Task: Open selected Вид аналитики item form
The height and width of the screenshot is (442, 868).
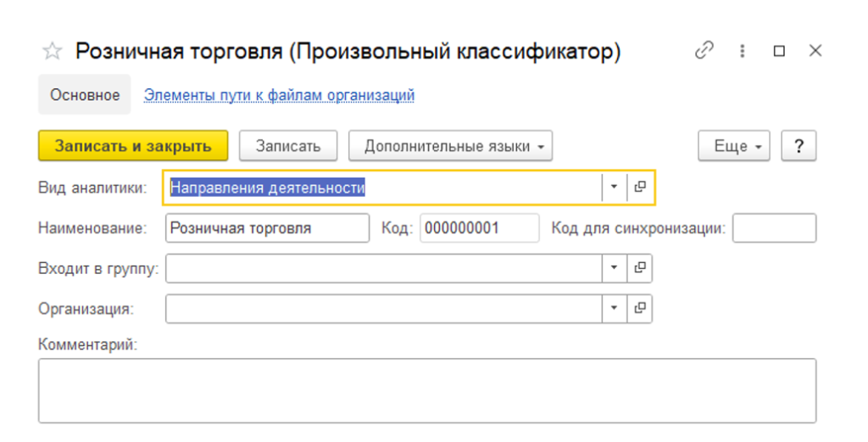Action: pos(640,187)
